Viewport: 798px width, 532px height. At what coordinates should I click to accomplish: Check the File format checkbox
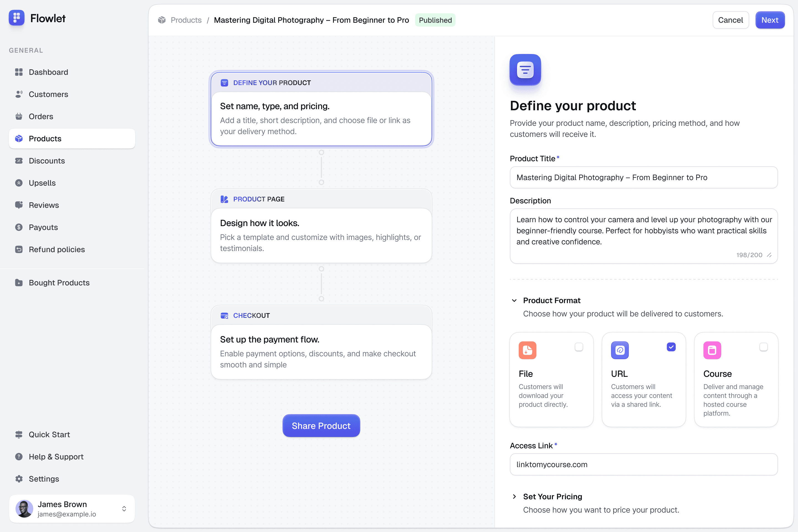[579, 347]
